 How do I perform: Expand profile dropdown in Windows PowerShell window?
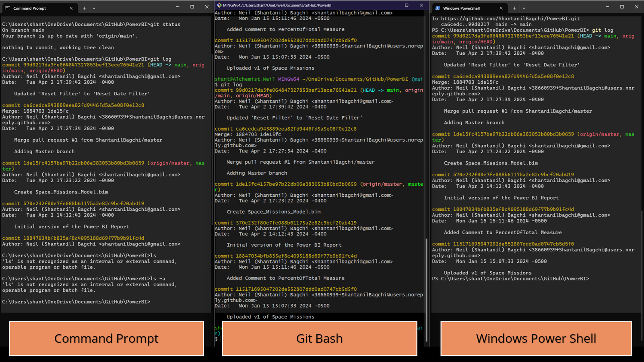pyautogui.click(x=524, y=8)
